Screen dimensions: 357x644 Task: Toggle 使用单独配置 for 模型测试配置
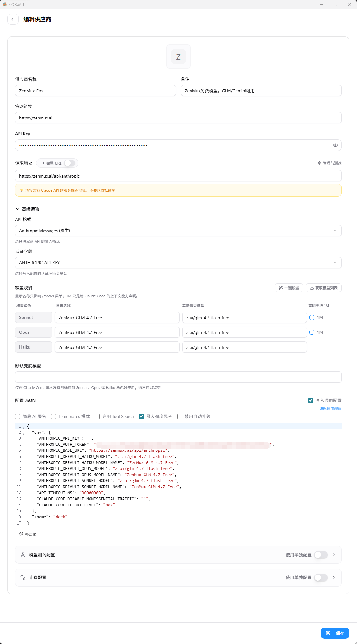point(321,555)
